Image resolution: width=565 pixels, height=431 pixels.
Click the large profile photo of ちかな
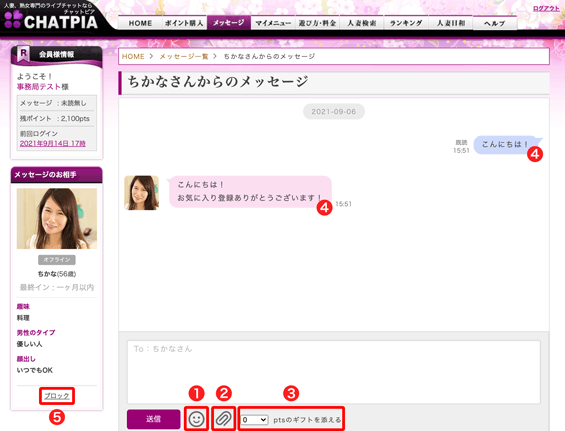57,218
